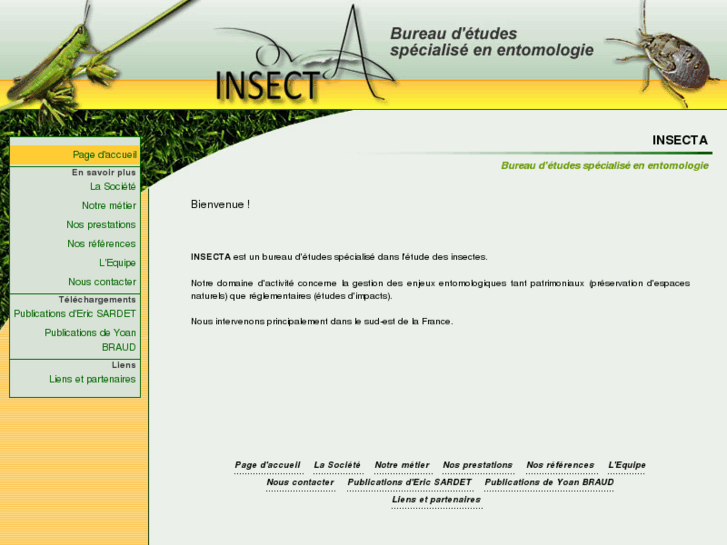This screenshot has width=727, height=545.
Task: Open Publications d'Eric SARDET in sidebar
Action: pos(75,314)
